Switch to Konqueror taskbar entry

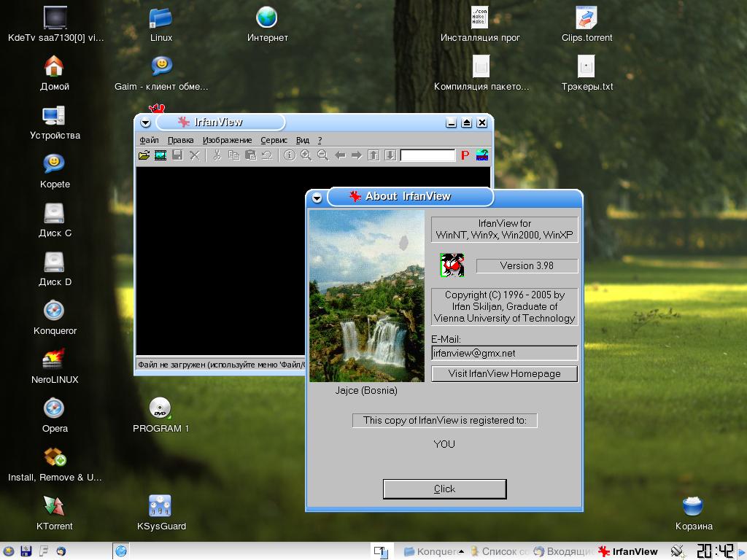pos(433,551)
